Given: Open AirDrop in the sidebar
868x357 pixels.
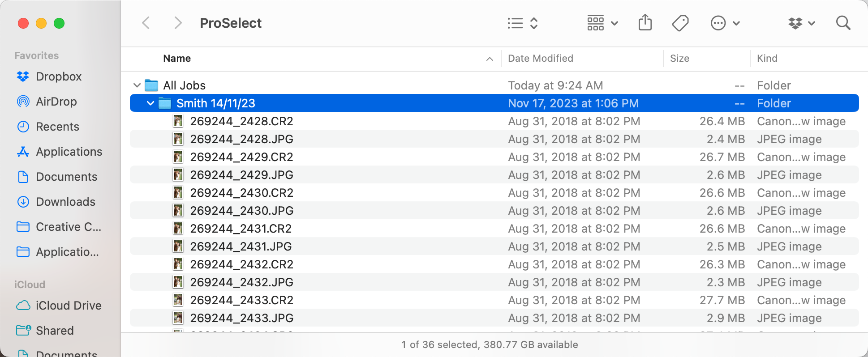Looking at the screenshot, I should 56,102.
